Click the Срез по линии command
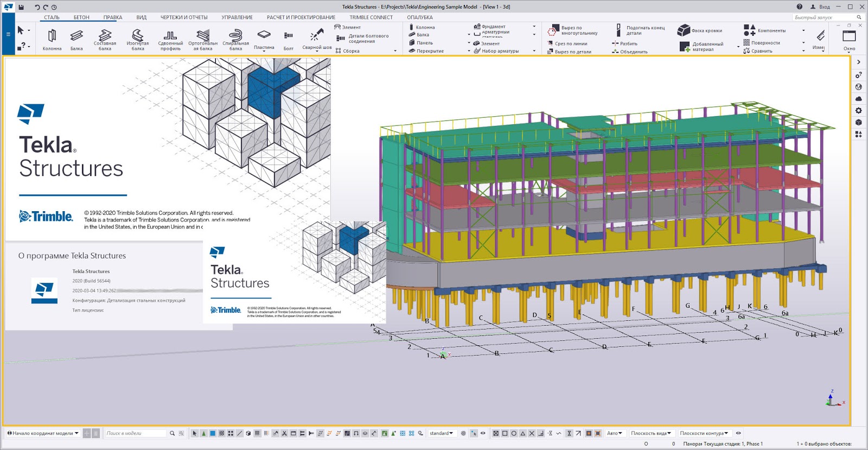The height and width of the screenshot is (450, 868). point(567,43)
